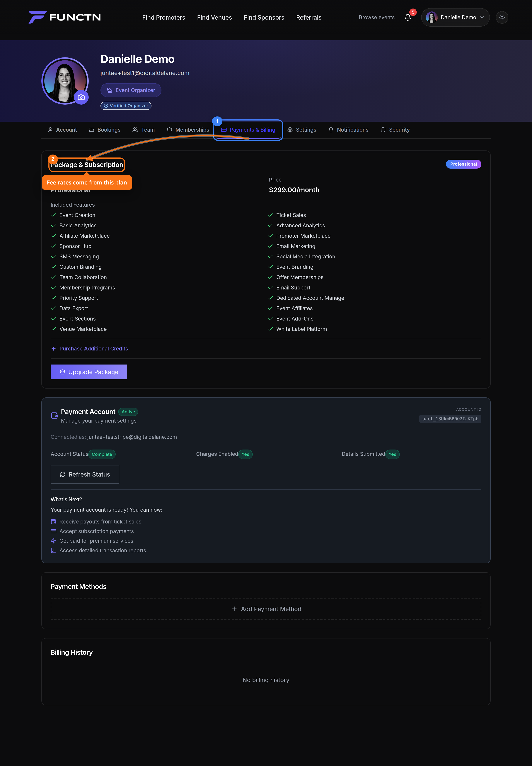Click the Complete account status badge
The image size is (532, 766).
click(102, 454)
